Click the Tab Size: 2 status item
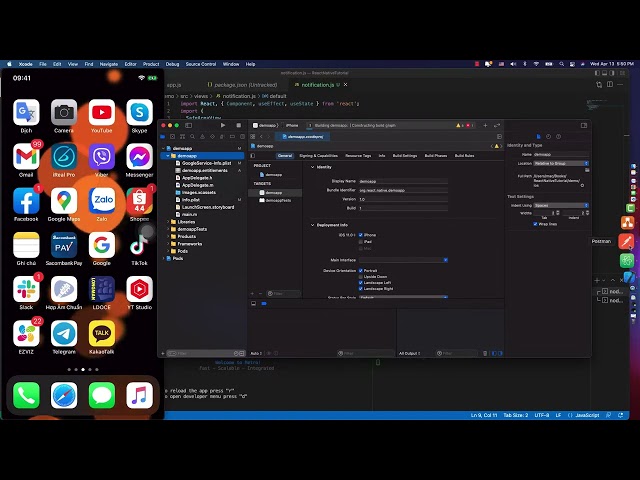 click(x=516, y=415)
